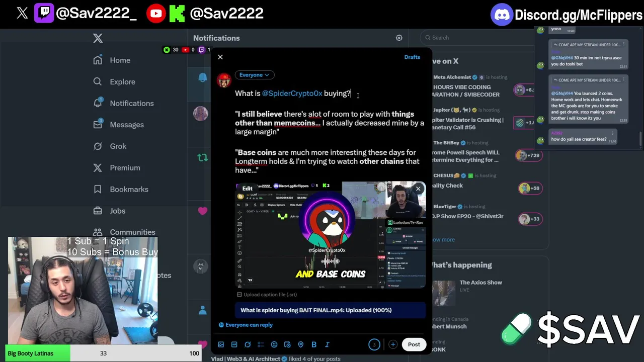Click the pink heart notification icon
This screenshot has height=362, width=644.
(x=202, y=211)
